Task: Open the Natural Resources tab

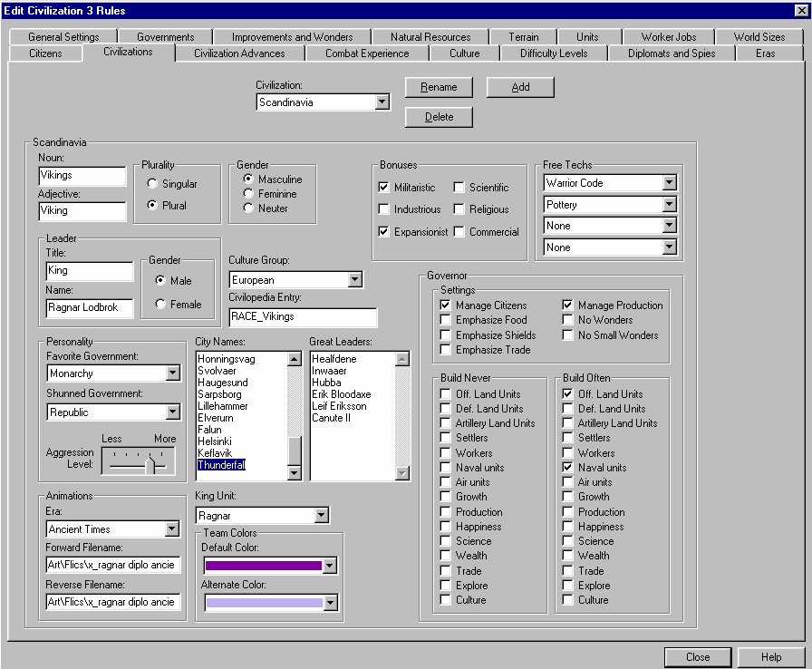Action: point(430,37)
